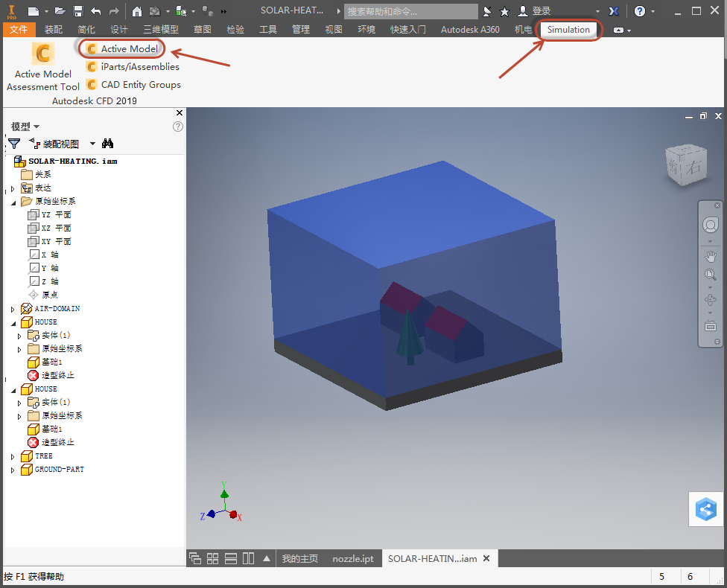The height and width of the screenshot is (588, 727).
Task: Select the Z 轴 axis item
Action: click(x=44, y=282)
